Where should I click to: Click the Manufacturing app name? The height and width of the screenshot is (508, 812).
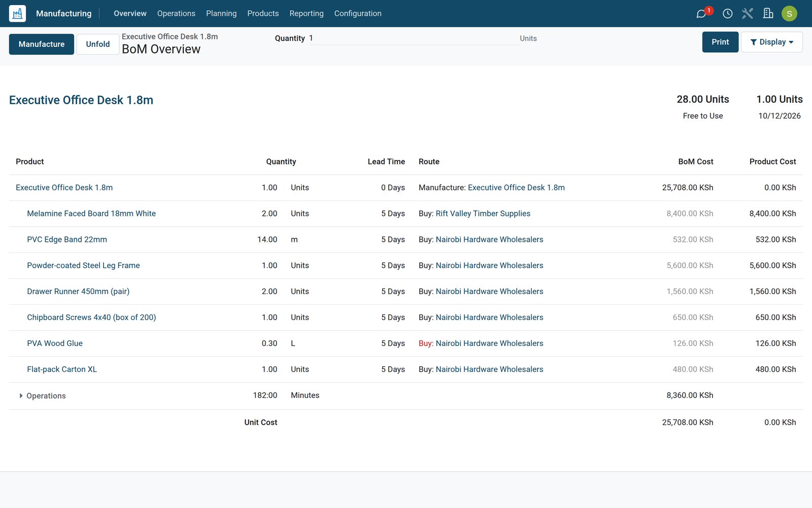(64, 13)
